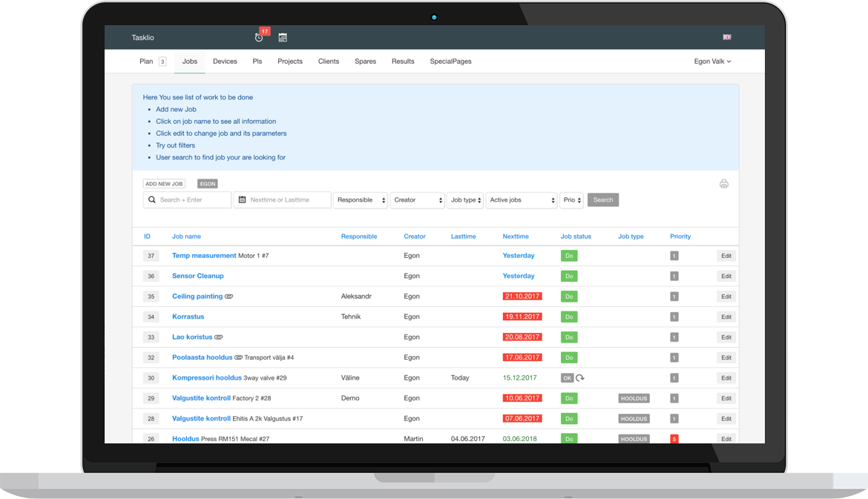
Task: Go to the Devices tab
Action: click(x=225, y=62)
